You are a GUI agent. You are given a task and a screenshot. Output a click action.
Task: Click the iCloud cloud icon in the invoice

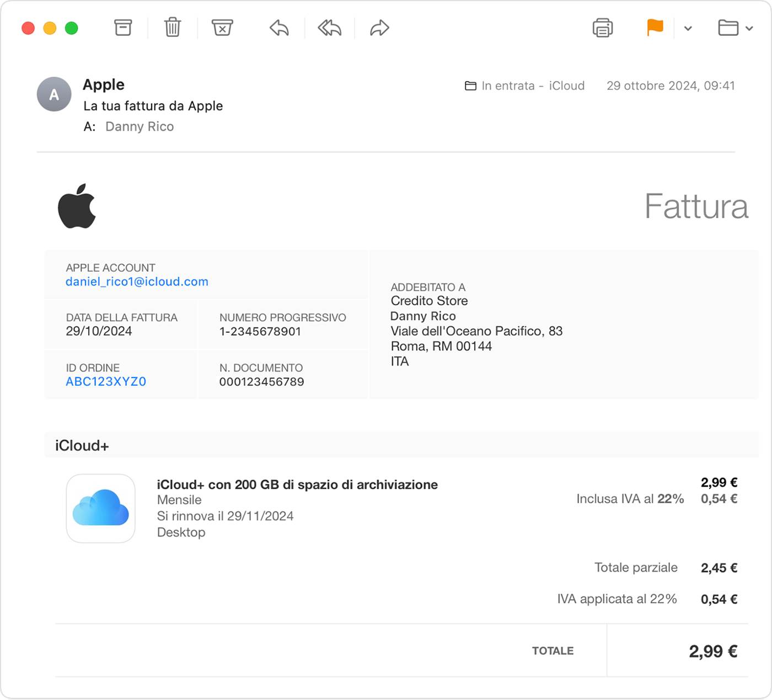tap(100, 508)
